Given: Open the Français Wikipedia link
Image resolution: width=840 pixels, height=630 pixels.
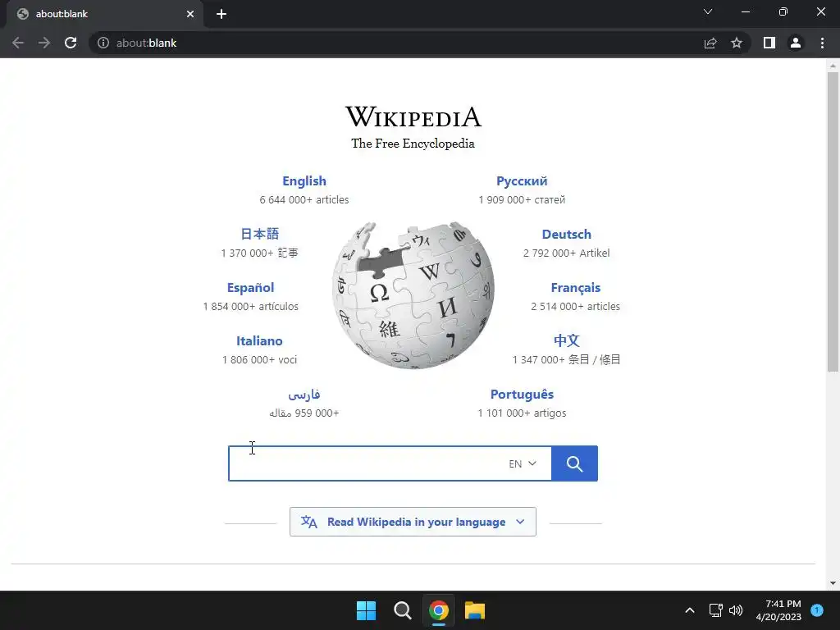Looking at the screenshot, I should (575, 288).
